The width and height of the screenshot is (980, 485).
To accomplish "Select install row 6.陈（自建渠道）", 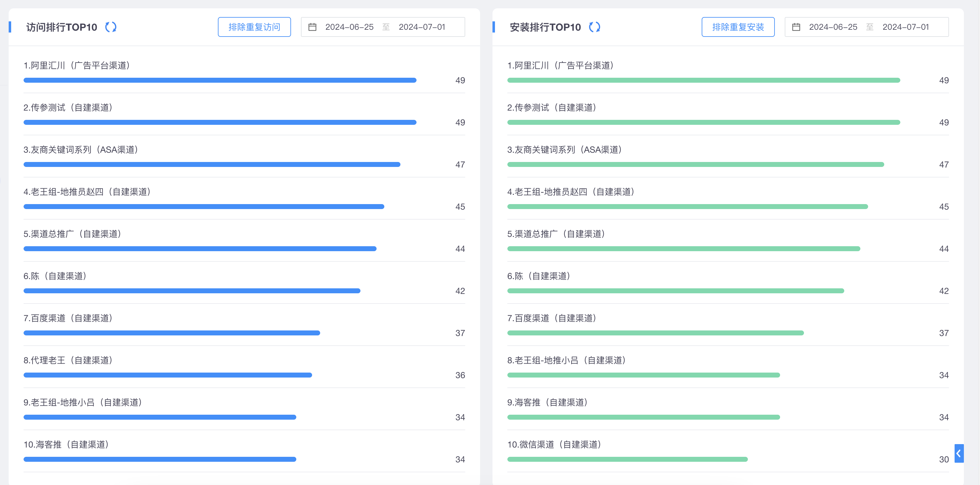I will [x=728, y=283].
